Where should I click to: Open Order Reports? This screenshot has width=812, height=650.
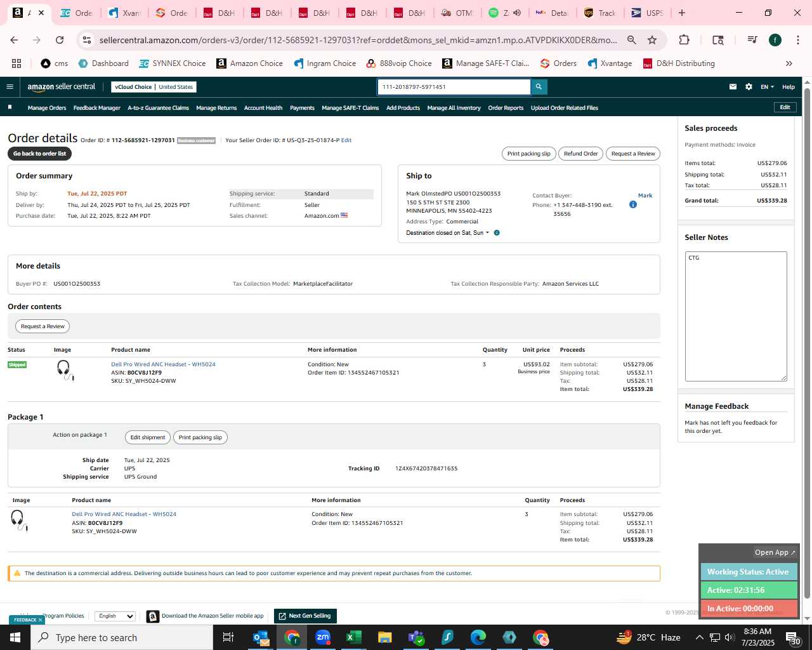coord(506,108)
